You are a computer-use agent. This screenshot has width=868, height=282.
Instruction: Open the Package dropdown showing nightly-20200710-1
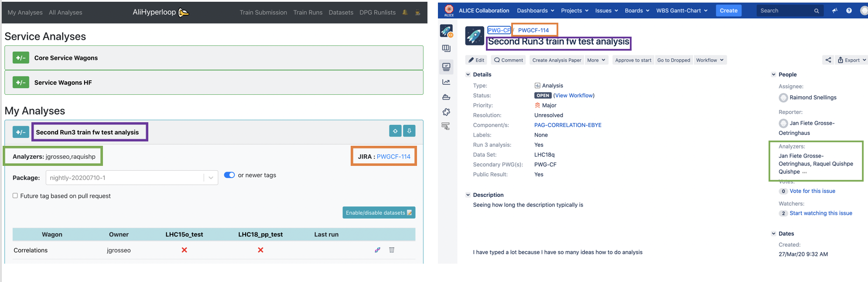(132, 178)
